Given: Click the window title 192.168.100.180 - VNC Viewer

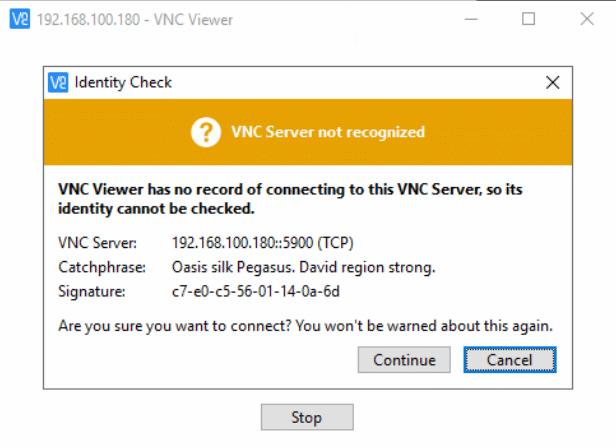Looking at the screenshot, I should point(135,20).
